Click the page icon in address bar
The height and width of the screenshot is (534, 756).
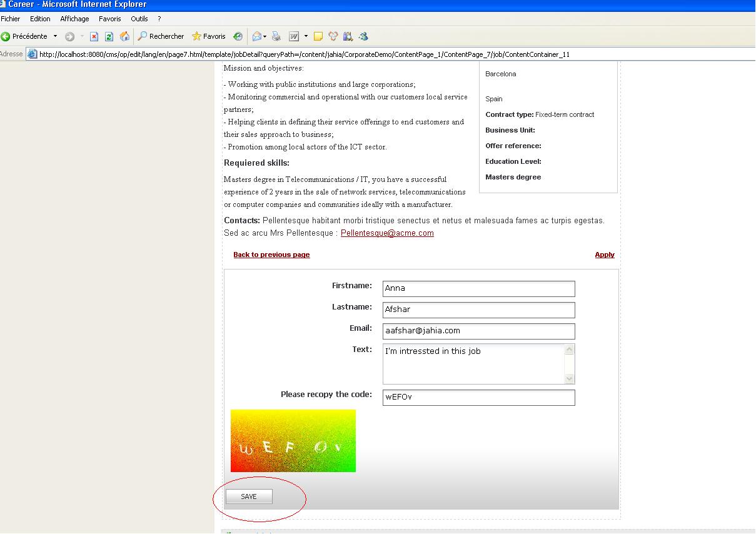33,54
